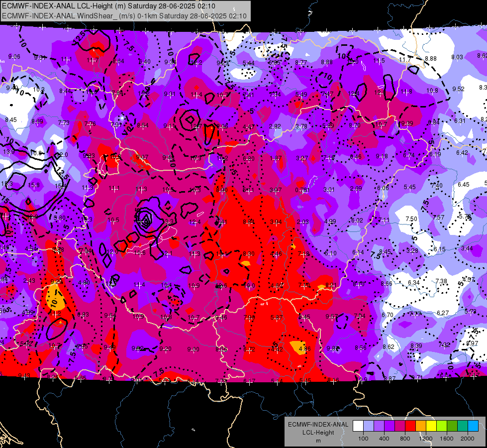Click the wind shear value '3.44'

pyautogui.click(x=467, y=248)
